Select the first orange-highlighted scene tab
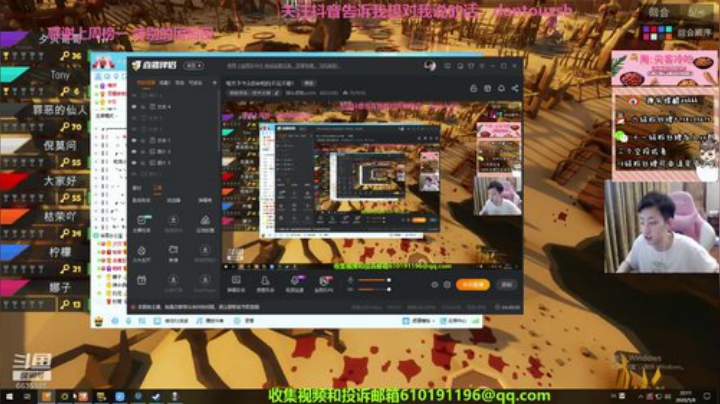The width and height of the screenshot is (720, 404). coord(146,83)
